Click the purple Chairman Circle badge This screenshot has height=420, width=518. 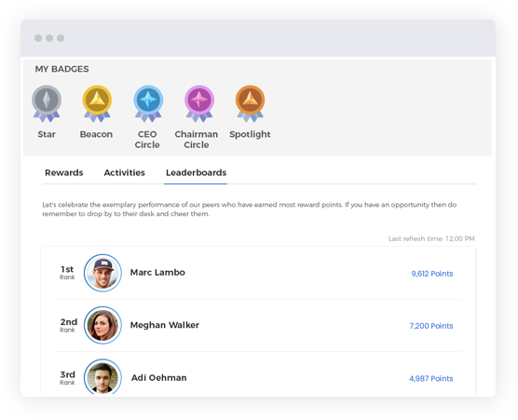point(199,103)
